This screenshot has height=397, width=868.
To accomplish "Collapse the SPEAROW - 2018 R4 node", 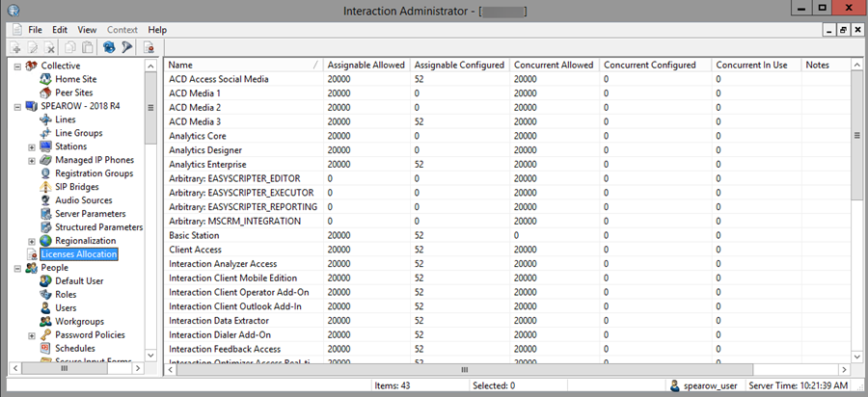I will pos(17,107).
